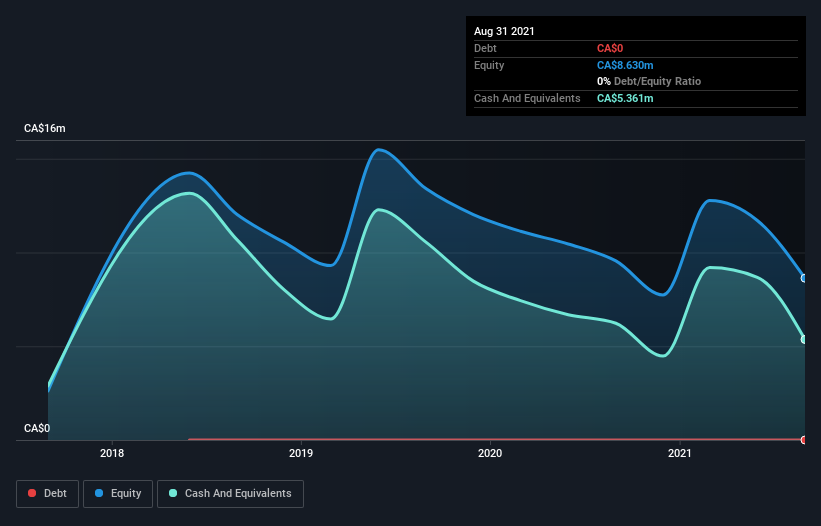The height and width of the screenshot is (526, 821).
Task: Click the Equity endpoint marker on chart
Action: tap(804, 278)
